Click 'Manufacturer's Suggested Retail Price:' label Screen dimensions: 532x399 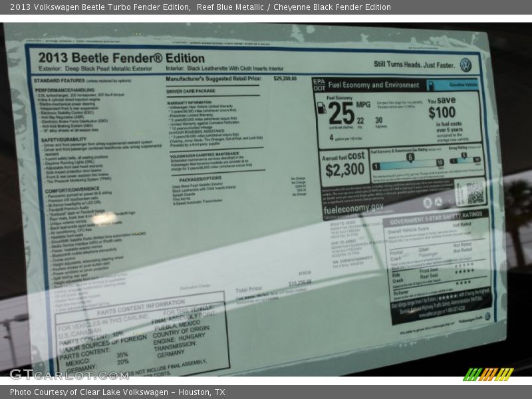pos(213,78)
